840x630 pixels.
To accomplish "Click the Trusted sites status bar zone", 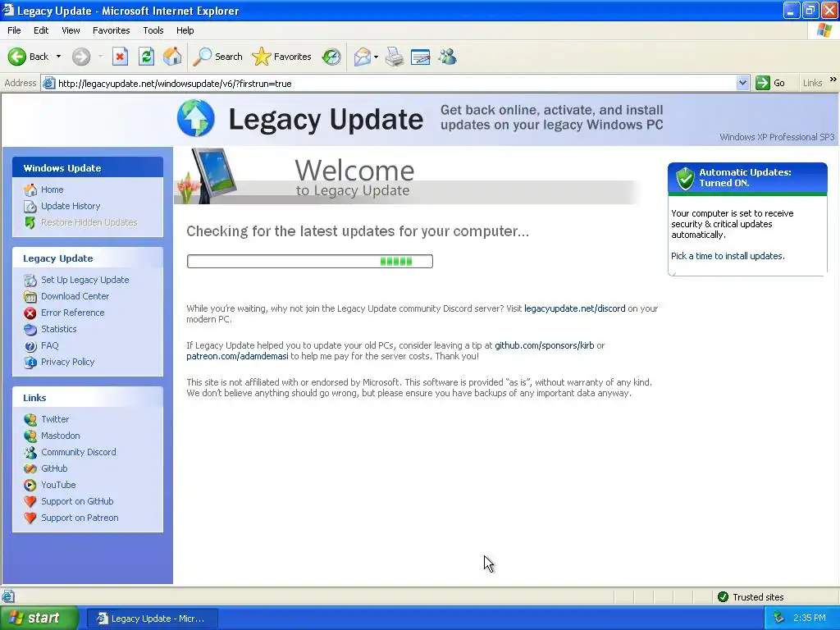I will pyautogui.click(x=751, y=597).
